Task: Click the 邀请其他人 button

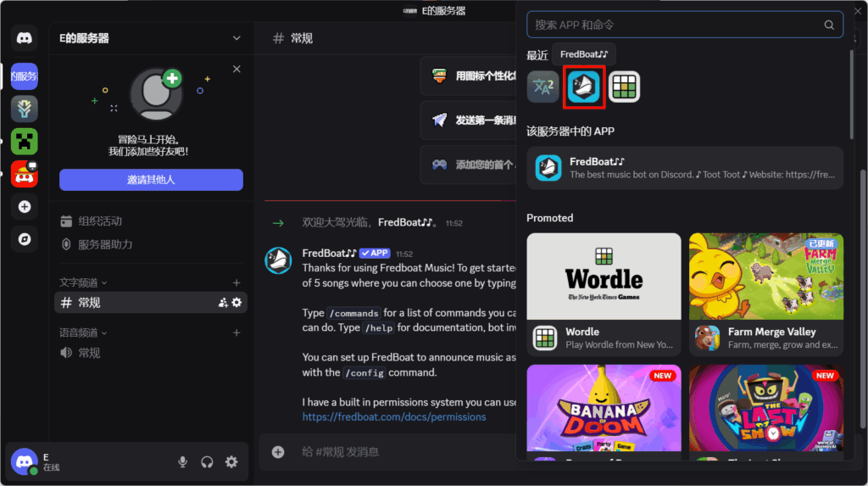Action: (x=151, y=180)
